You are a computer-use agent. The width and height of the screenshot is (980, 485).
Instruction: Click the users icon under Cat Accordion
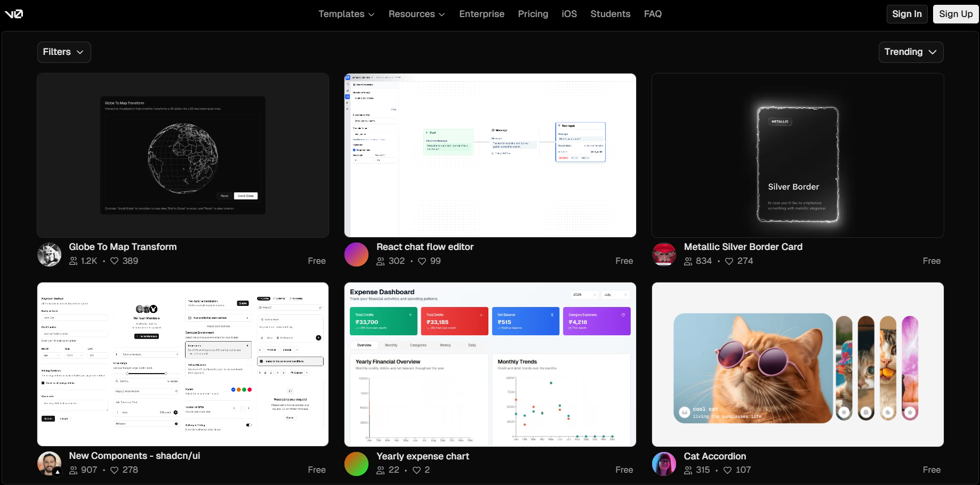[687, 470]
